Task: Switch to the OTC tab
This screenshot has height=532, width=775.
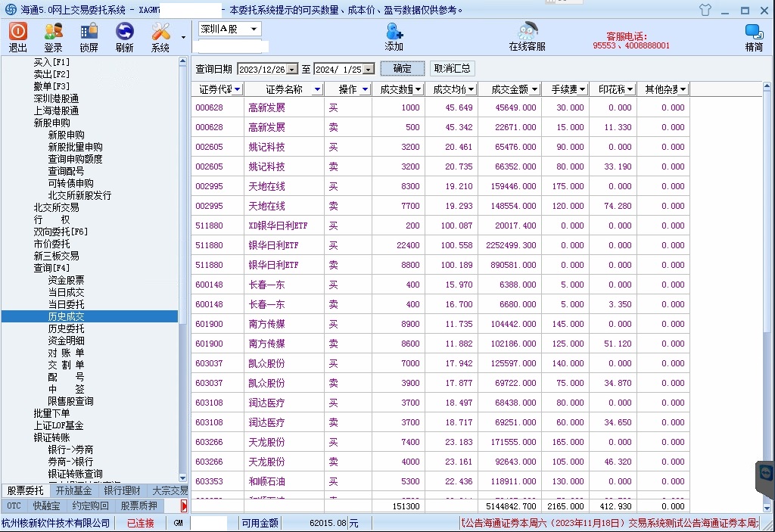Action: (14, 506)
